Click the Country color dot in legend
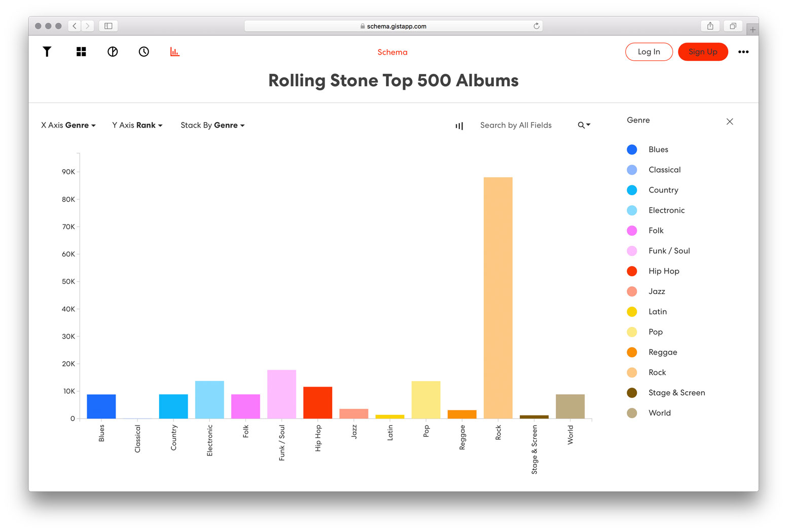This screenshot has height=532, width=787. pos(632,190)
